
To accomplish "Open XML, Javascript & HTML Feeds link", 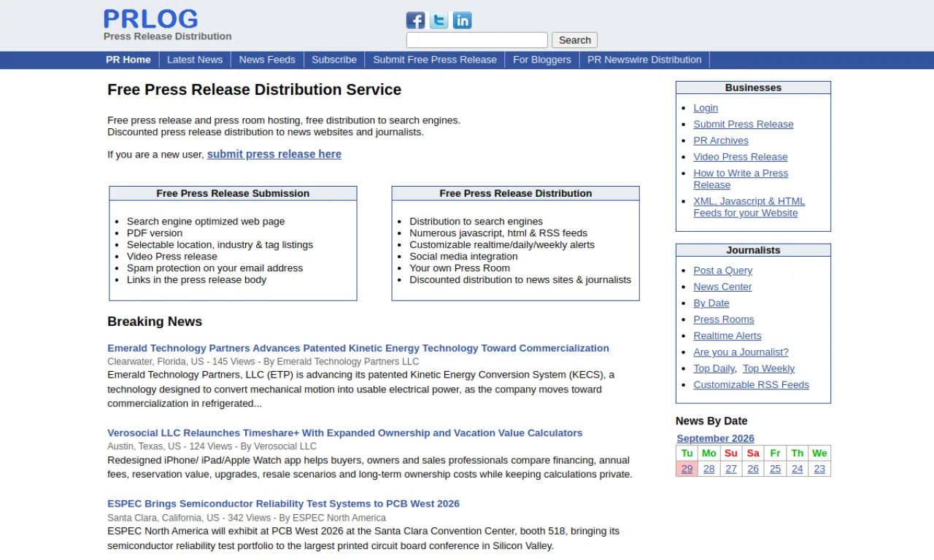I will pyautogui.click(x=749, y=207).
